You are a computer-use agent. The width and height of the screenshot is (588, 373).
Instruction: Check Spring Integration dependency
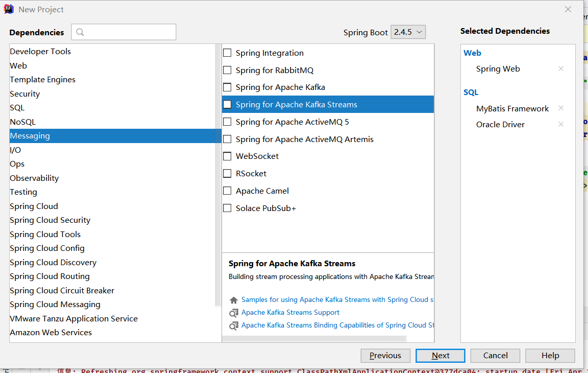click(227, 53)
